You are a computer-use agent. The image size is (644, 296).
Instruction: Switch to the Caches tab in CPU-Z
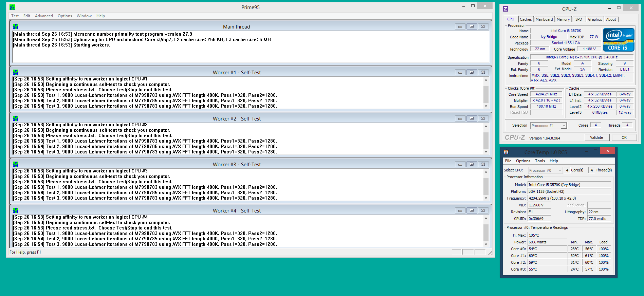tap(526, 19)
